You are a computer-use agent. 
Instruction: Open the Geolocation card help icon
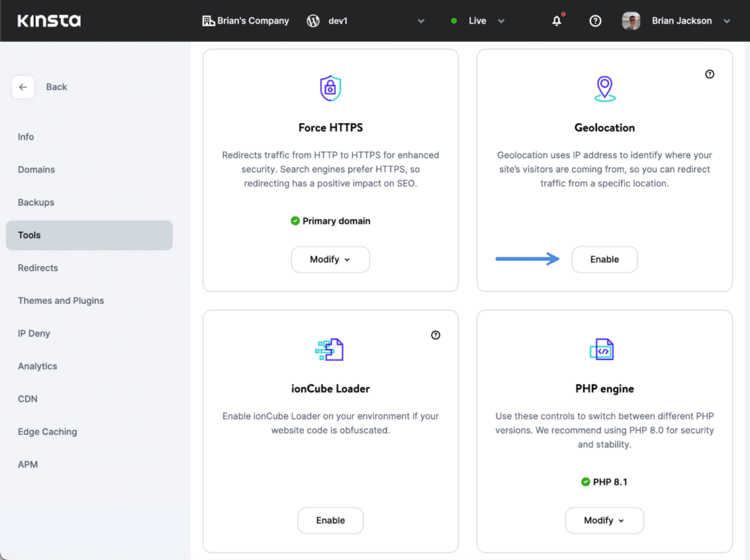pyautogui.click(x=709, y=74)
